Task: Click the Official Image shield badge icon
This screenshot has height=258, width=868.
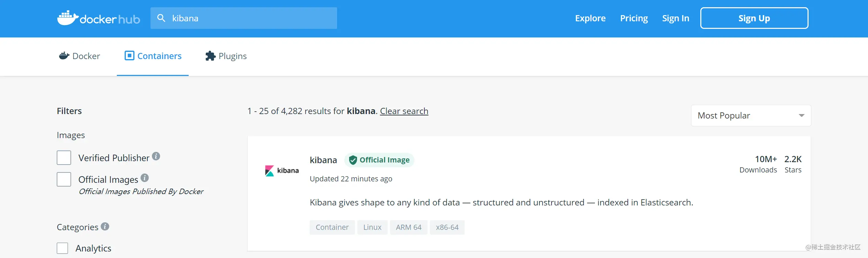Action: (x=353, y=160)
